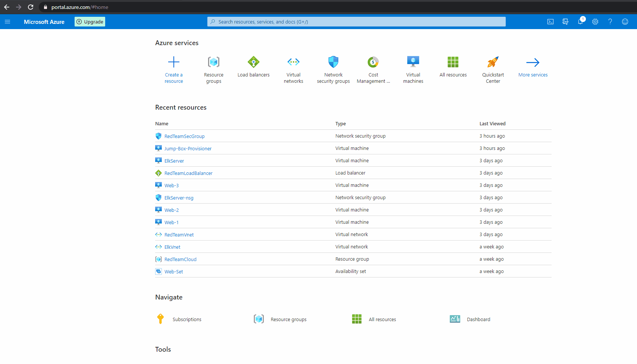Image resolution: width=637 pixels, height=364 pixels.
Task: Open RedTeamLoadBalancer resource
Action: click(x=188, y=173)
